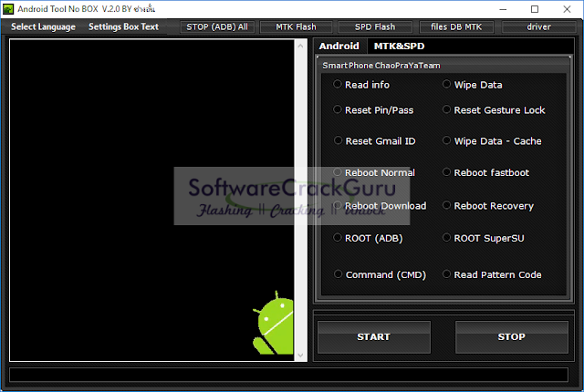Viewport: 584px width, 392px height.
Task: Choose the Reset Pin/Pass option
Action: (373, 110)
